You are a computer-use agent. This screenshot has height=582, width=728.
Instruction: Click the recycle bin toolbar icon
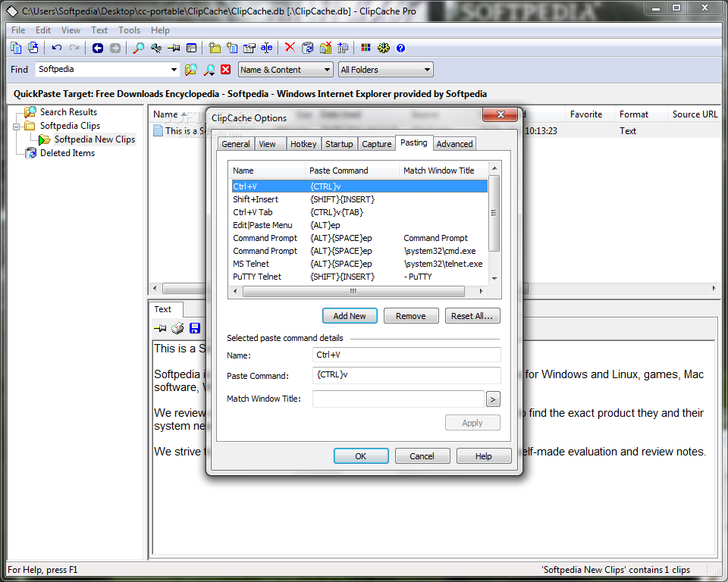click(307, 48)
